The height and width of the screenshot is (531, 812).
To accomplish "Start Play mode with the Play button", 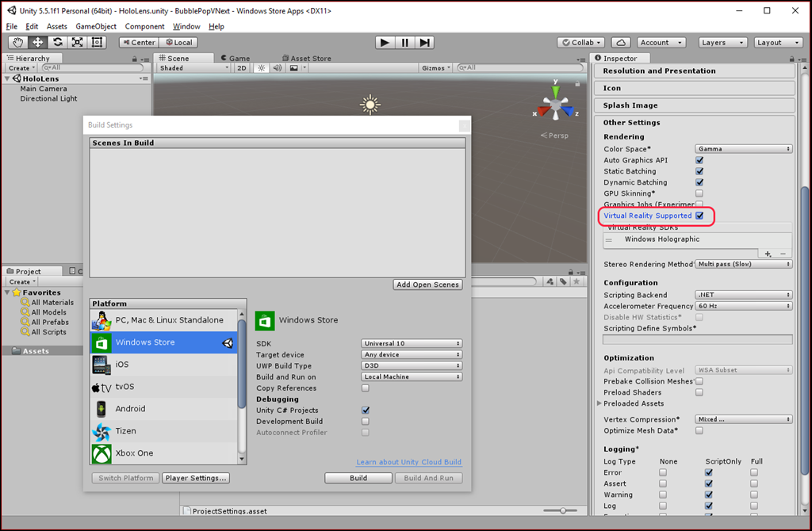I will pyautogui.click(x=385, y=43).
